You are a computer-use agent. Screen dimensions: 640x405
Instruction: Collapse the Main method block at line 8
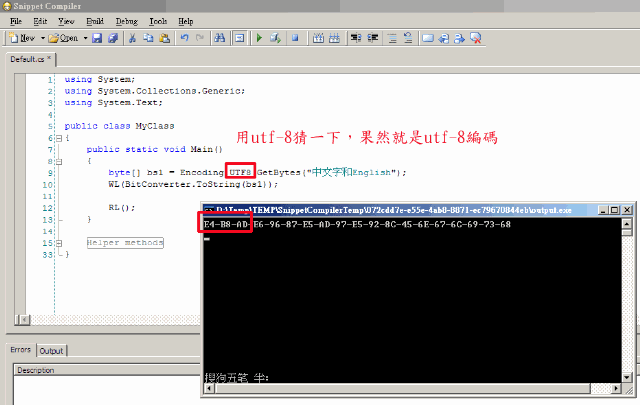57,161
